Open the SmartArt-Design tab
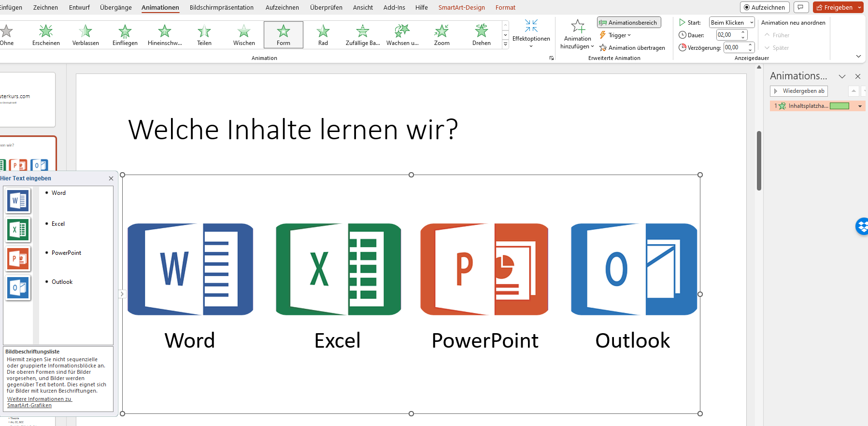 pyautogui.click(x=461, y=8)
